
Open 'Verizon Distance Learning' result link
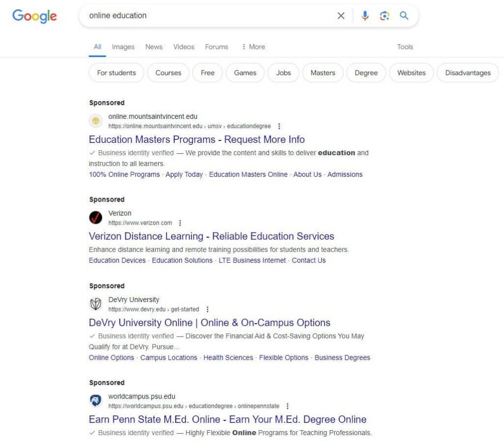(211, 237)
